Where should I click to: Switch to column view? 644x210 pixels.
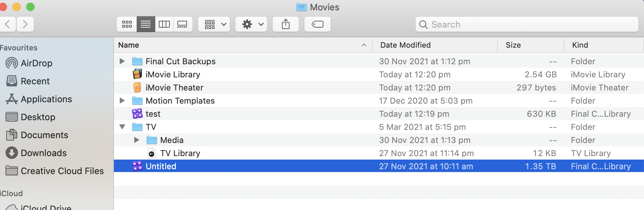tap(164, 24)
